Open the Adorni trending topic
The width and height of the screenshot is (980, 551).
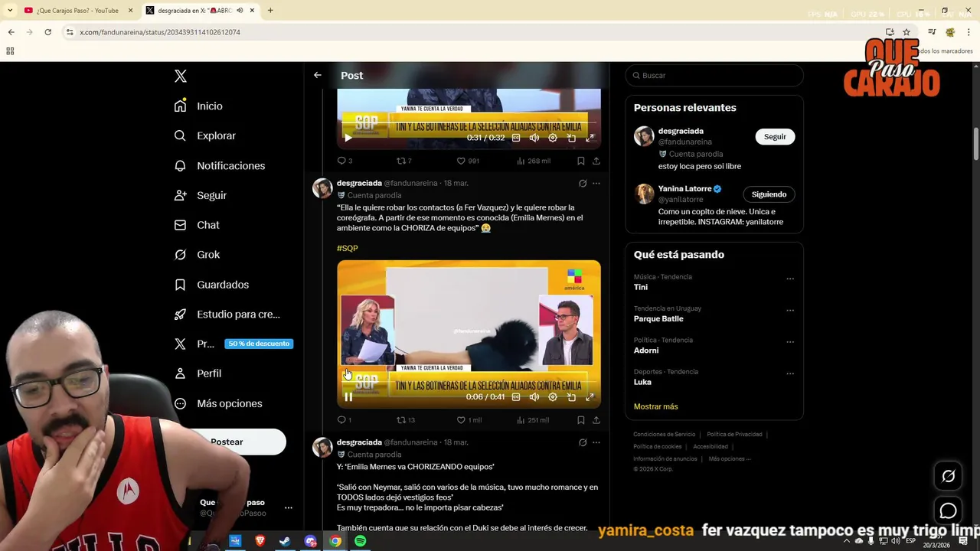coord(646,350)
